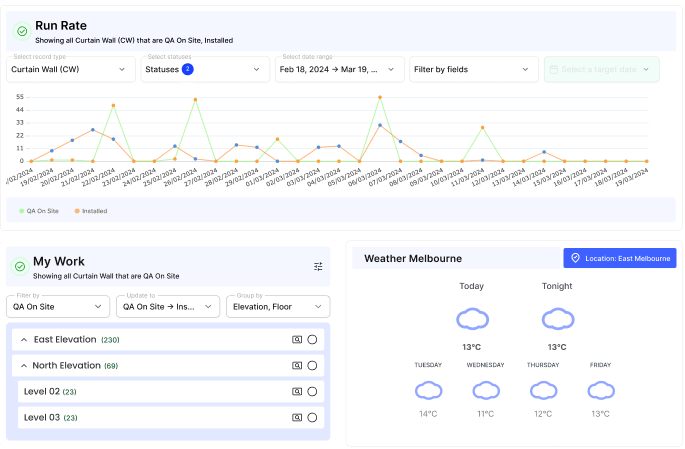Click the Run Rate heading
685x449 pixels.
pos(61,26)
